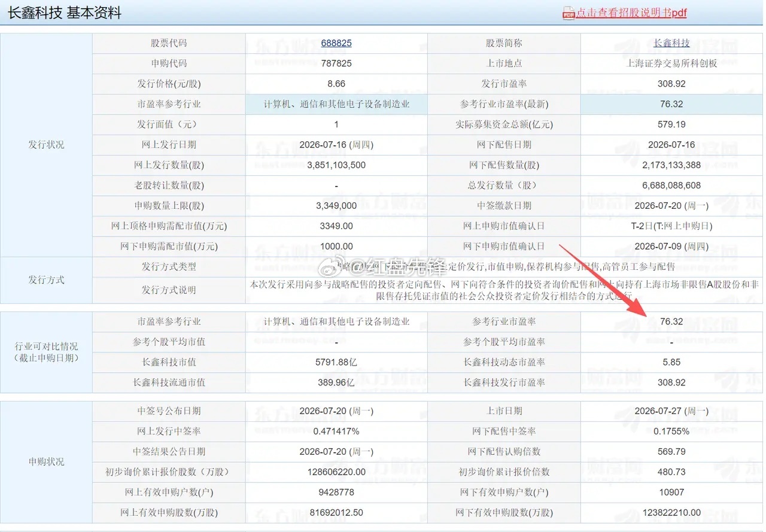Click the 发行方式说明 label

[169, 290]
